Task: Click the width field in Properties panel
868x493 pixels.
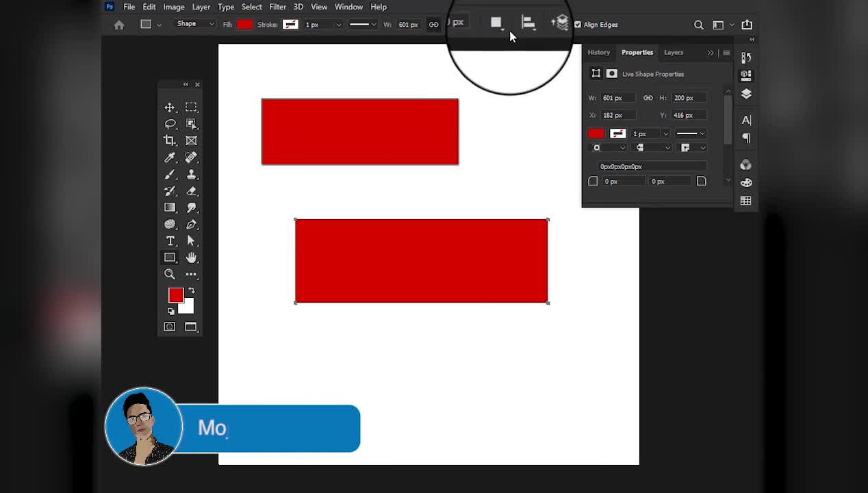Action: [x=617, y=98]
